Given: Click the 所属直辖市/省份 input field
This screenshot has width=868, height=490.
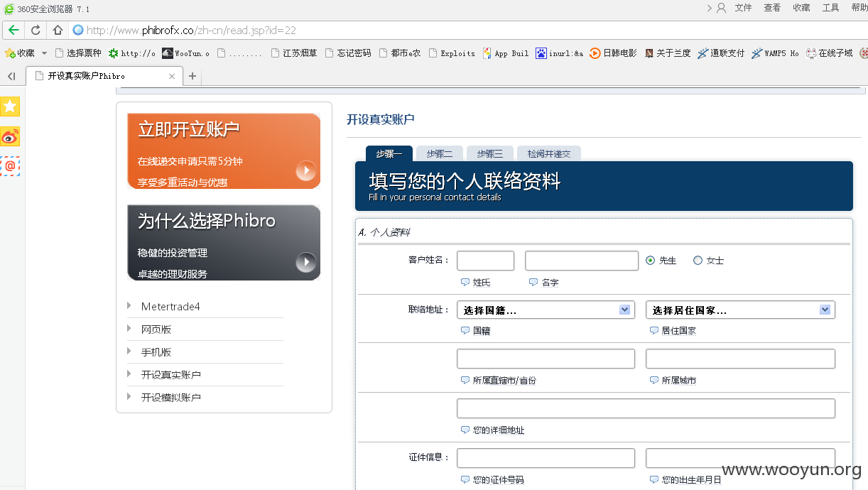Looking at the screenshot, I should 546,359.
